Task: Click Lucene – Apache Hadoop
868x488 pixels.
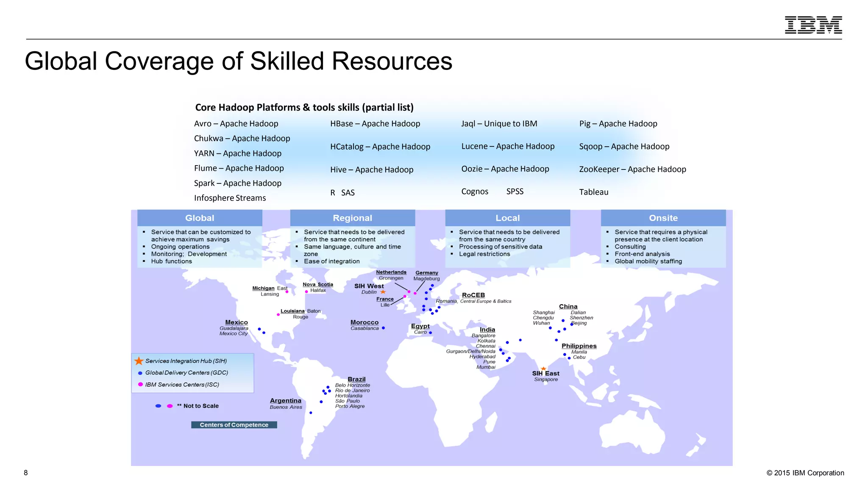Action: click(x=508, y=146)
